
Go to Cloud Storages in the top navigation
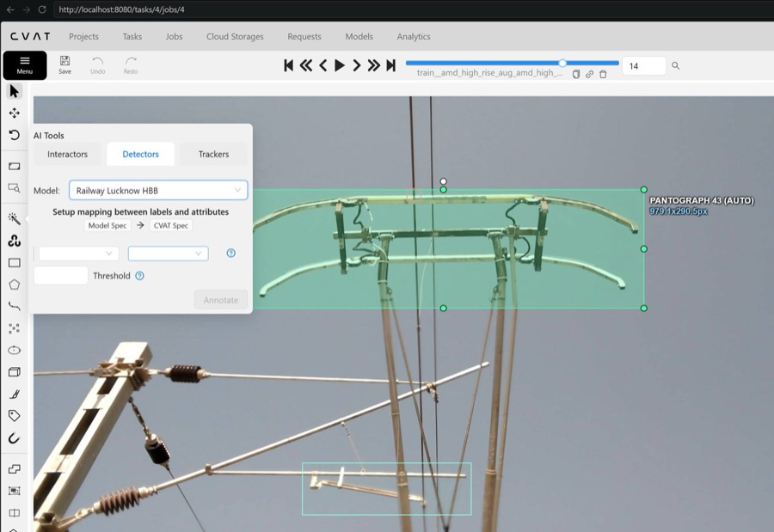[235, 36]
